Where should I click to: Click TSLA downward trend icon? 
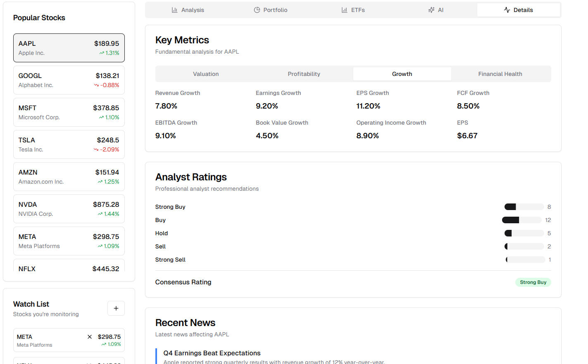coord(96,149)
